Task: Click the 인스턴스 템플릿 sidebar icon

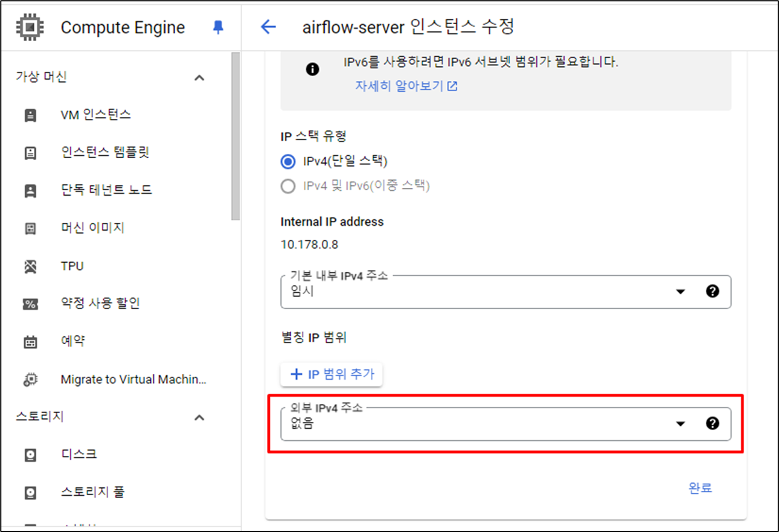Action: point(30,153)
